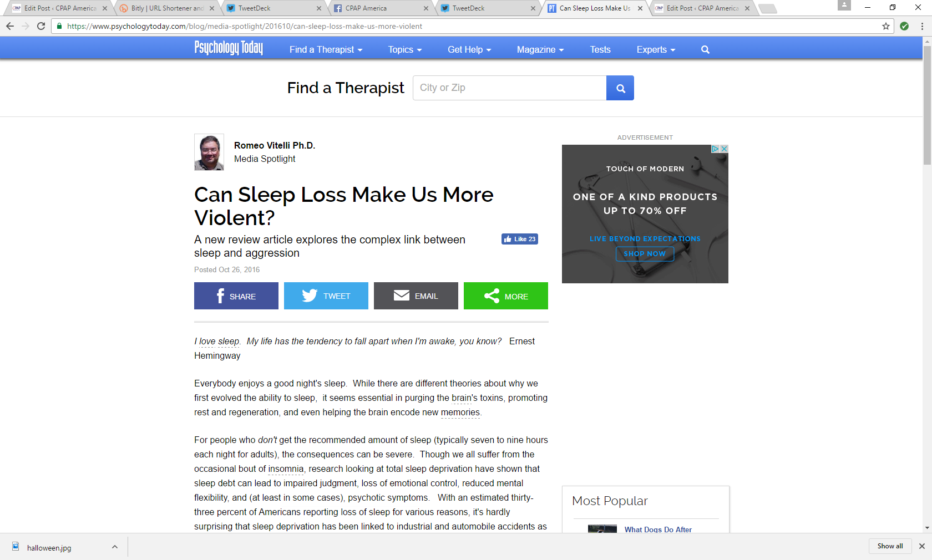Like the article with the Like button
This screenshot has height=560, width=932.
[x=520, y=239]
